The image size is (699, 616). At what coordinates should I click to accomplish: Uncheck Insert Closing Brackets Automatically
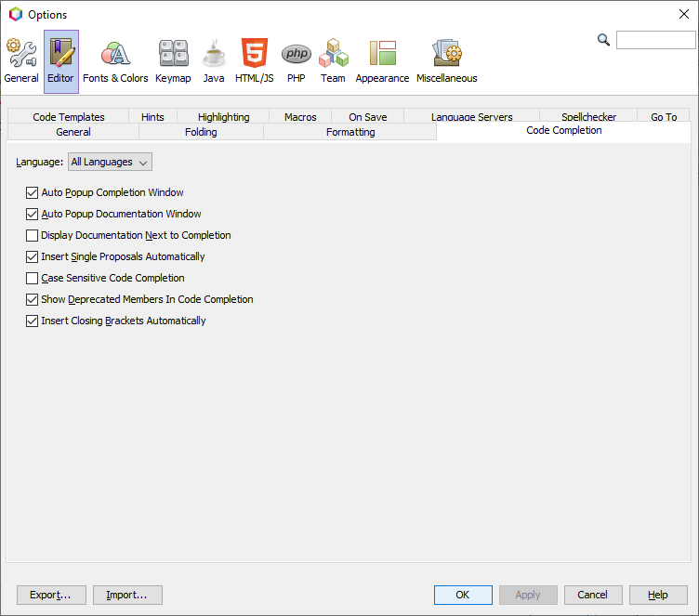coord(33,321)
